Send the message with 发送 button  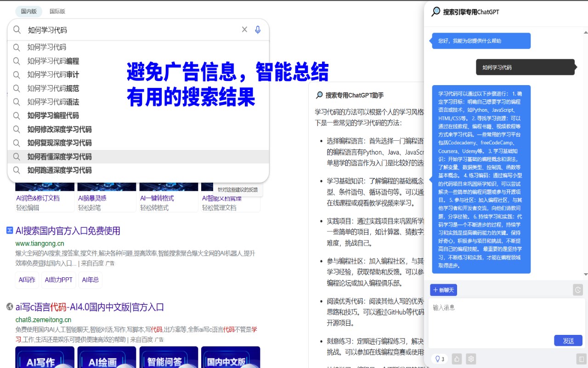pyautogui.click(x=568, y=341)
